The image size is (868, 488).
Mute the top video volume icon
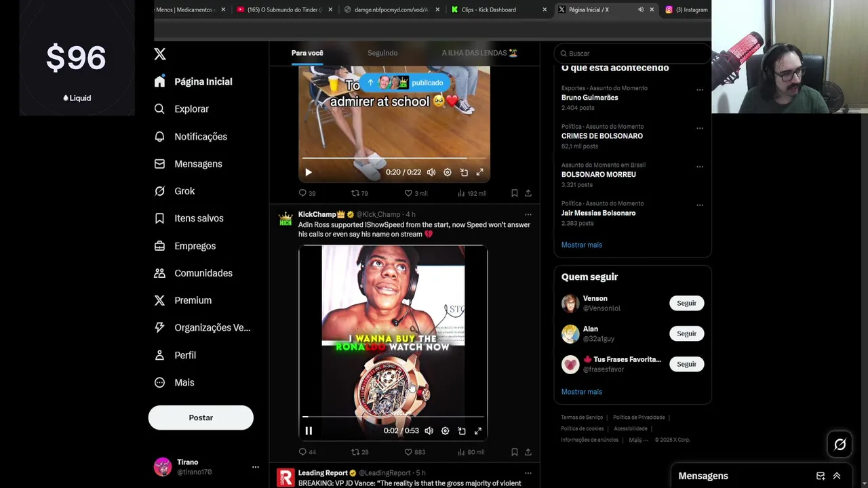tap(431, 172)
